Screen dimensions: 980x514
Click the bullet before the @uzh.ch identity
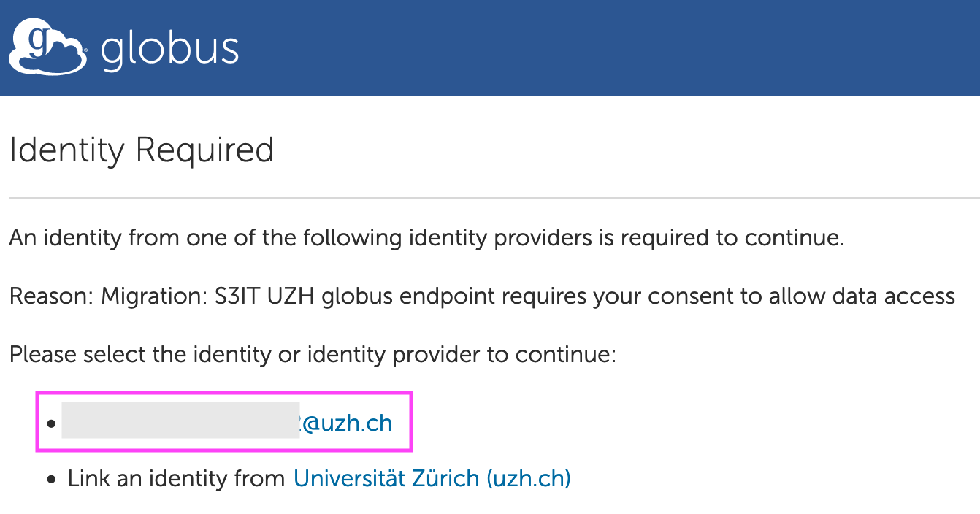pos(50,424)
